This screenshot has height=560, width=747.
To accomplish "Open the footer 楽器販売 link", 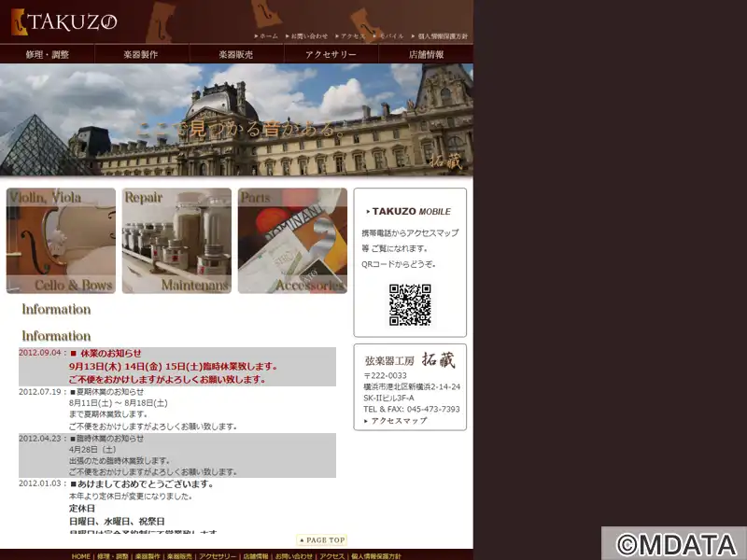I will click(179, 556).
